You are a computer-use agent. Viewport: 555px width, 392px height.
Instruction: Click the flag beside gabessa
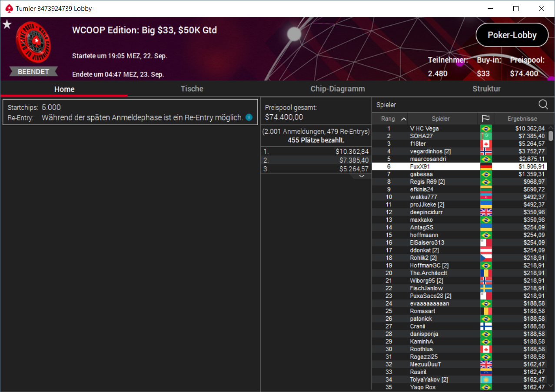(x=485, y=174)
